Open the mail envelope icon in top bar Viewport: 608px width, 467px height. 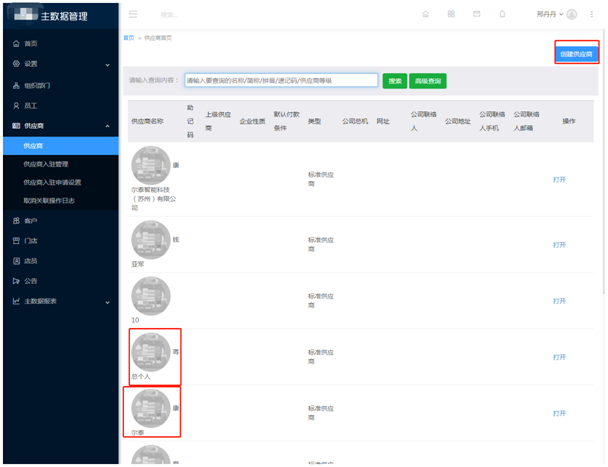click(477, 14)
